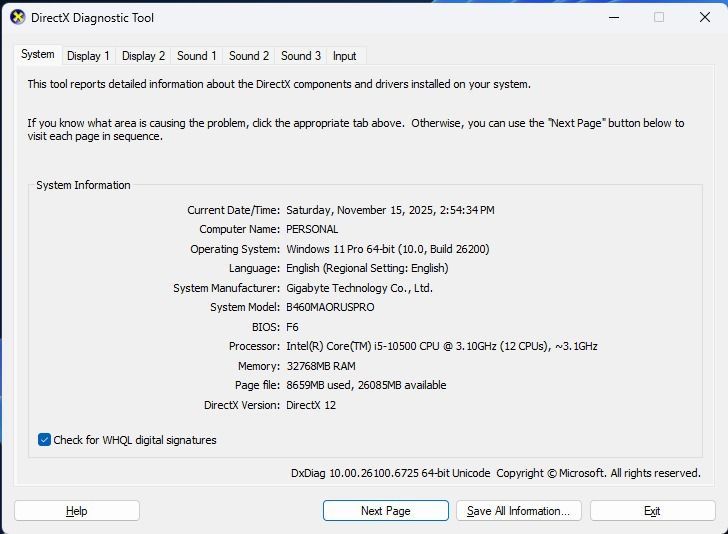This screenshot has height=534, width=728.
Task: Click the English (Regional Setting: English) value
Action: [367, 268]
